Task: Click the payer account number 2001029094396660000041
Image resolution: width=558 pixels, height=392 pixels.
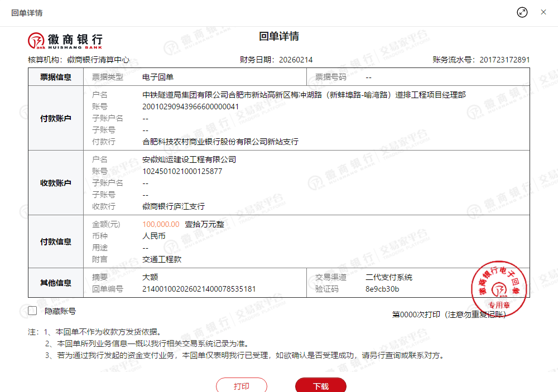Action: (x=190, y=107)
